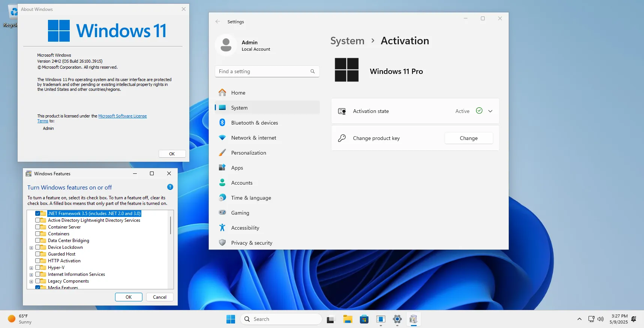644x328 pixels.
Task: Open Personalization settings
Action: [267, 153]
